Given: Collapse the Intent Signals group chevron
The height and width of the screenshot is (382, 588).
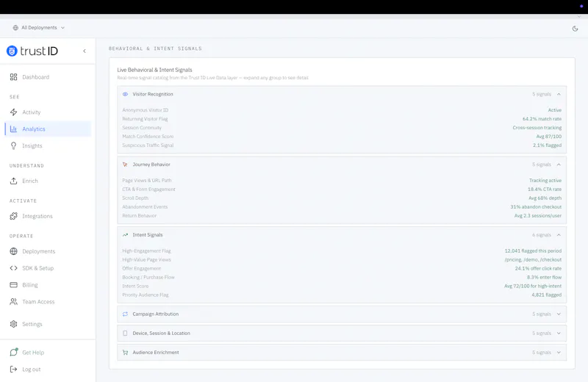Looking at the screenshot, I should click(x=559, y=235).
